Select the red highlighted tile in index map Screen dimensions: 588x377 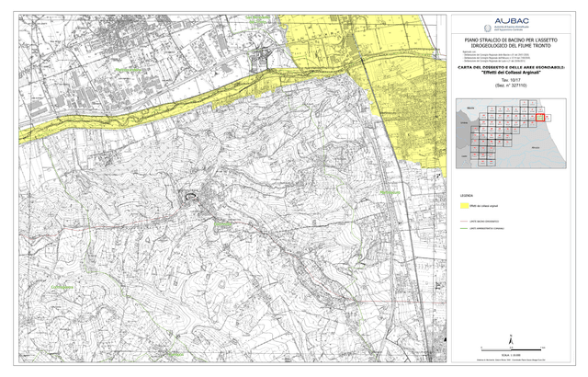click(x=539, y=118)
